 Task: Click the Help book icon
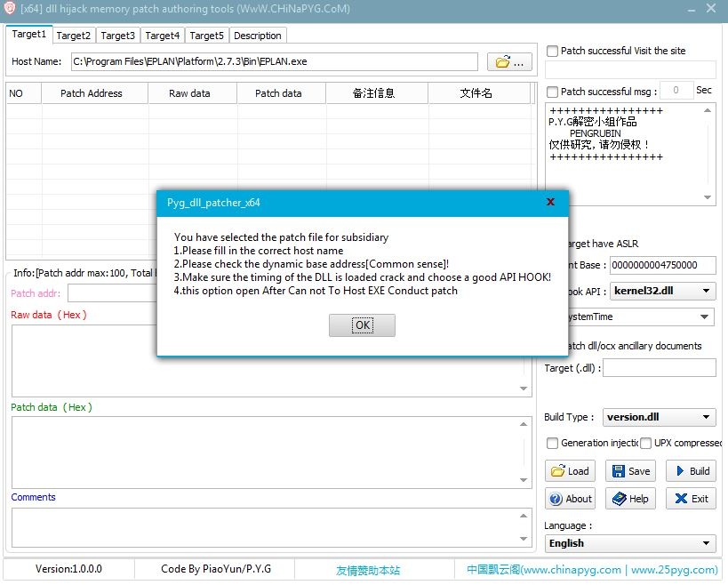coord(619,499)
